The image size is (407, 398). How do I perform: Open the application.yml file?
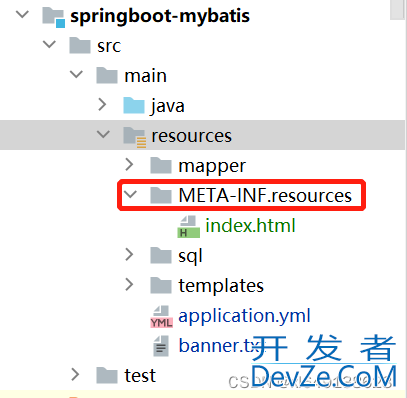[x=244, y=316]
